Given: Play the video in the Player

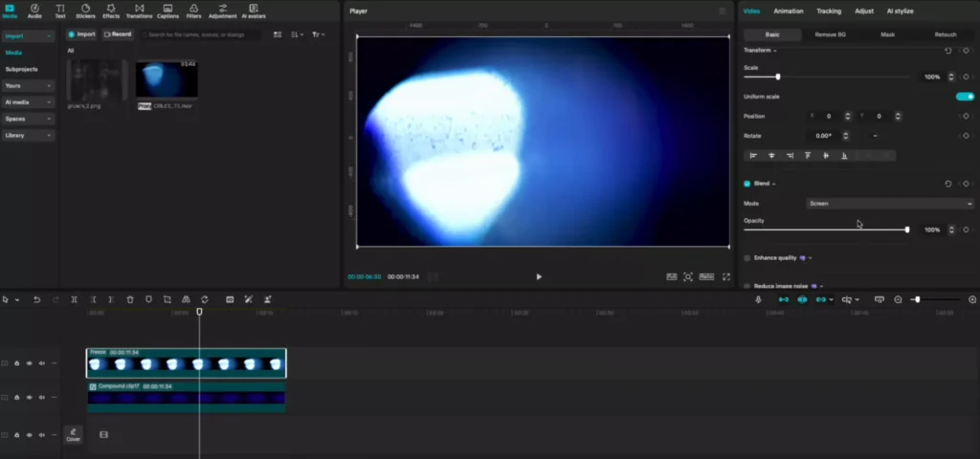Looking at the screenshot, I should point(539,277).
